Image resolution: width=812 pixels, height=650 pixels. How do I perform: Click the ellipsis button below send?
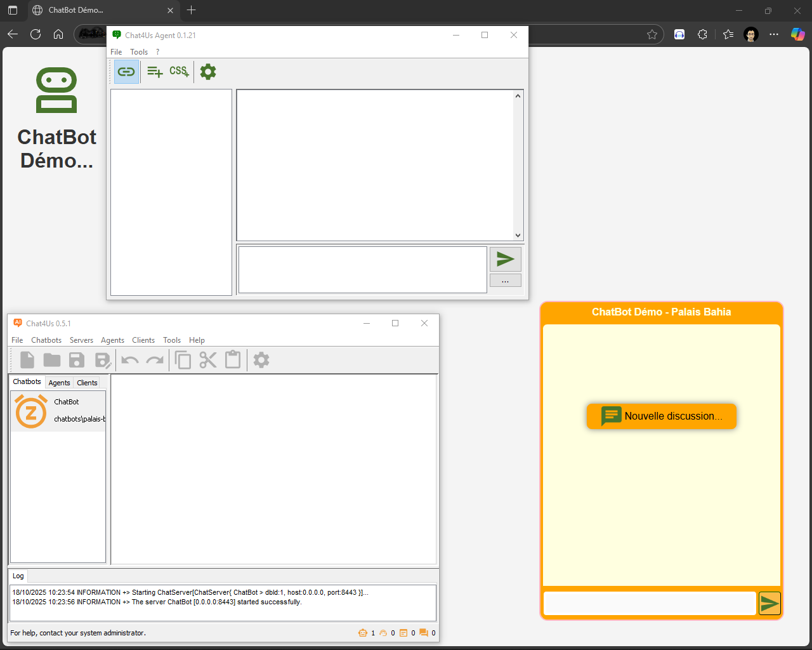click(505, 281)
